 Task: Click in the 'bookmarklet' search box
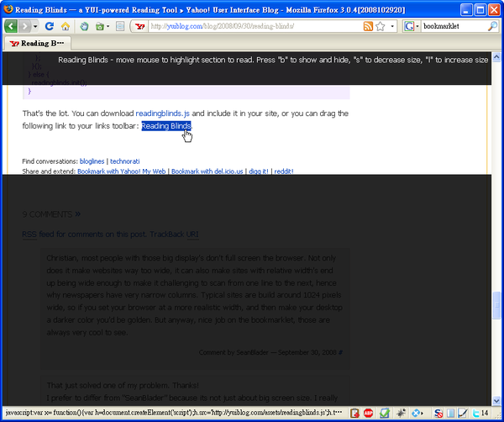click(x=454, y=26)
